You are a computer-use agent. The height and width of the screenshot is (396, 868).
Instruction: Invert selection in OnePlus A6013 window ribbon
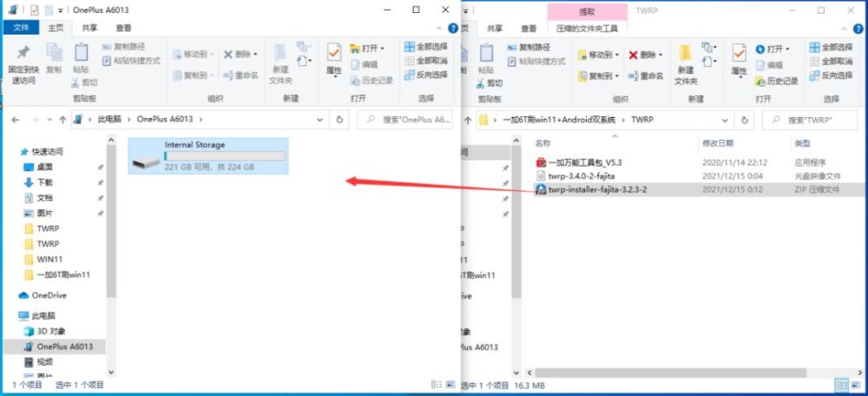425,74
